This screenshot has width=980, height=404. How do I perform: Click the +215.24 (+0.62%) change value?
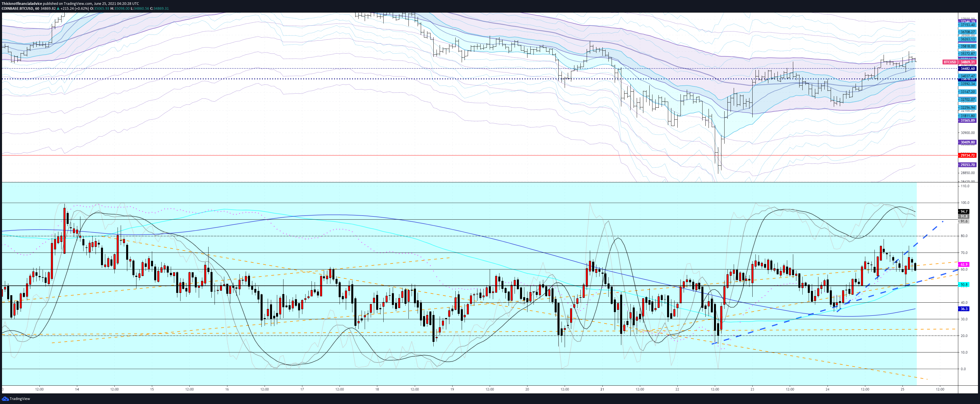click(75, 8)
